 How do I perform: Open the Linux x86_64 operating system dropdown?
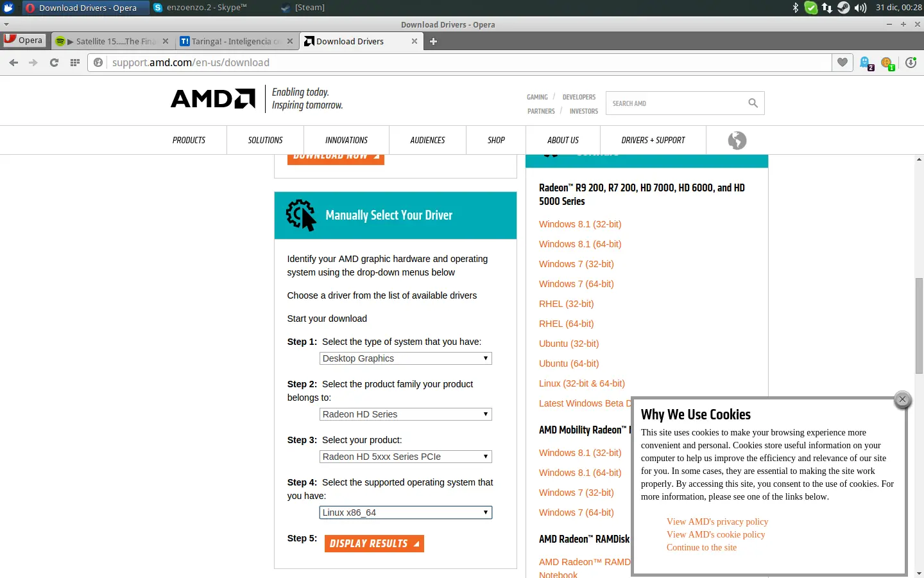tap(406, 512)
